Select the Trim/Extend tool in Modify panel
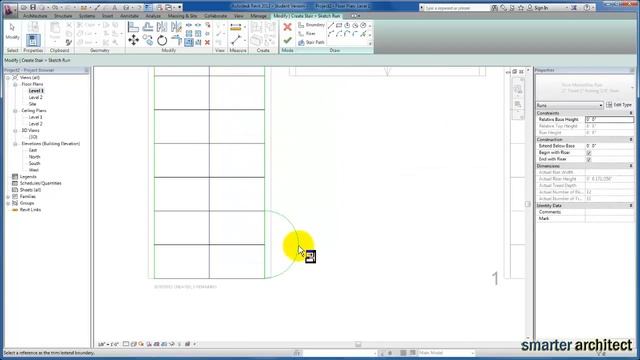640x360 pixels. (x=176, y=40)
